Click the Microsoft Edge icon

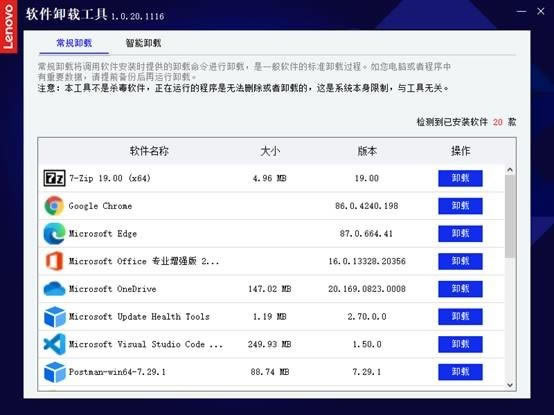tap(54, 233)
